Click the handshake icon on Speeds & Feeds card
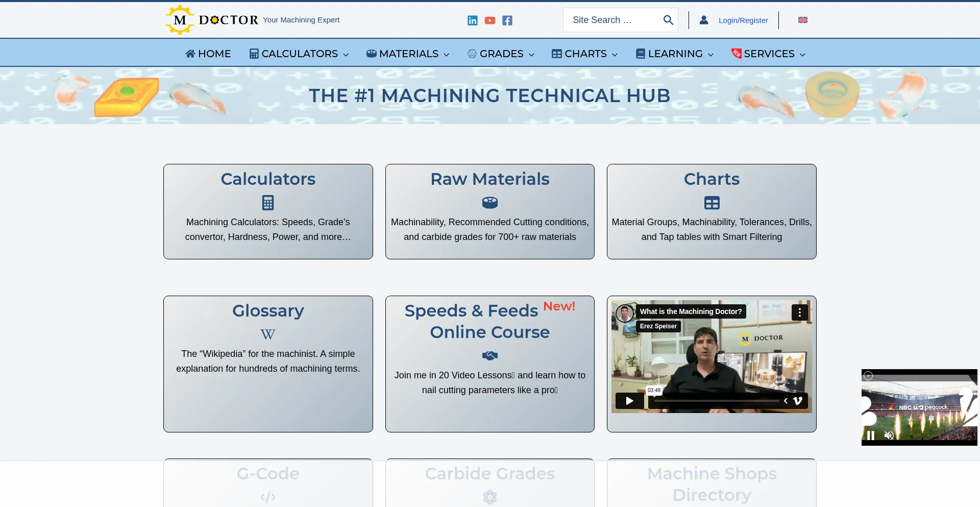The image size is (980, 507). click(489, 356)
